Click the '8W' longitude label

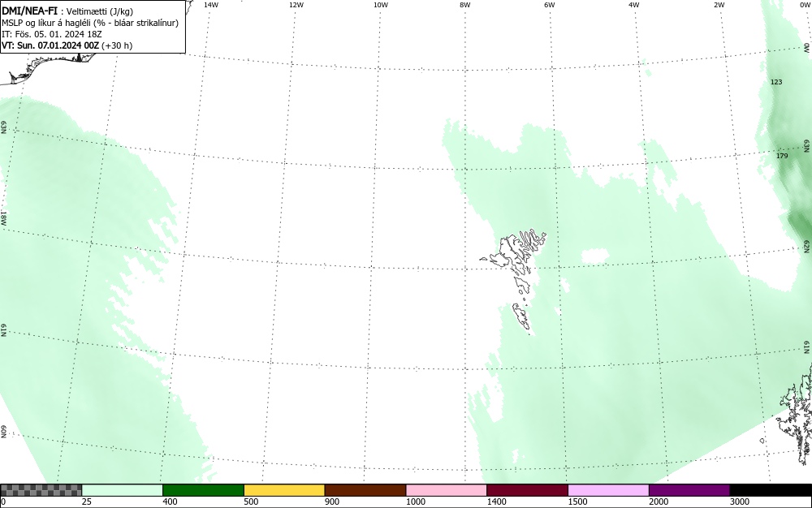465,5
